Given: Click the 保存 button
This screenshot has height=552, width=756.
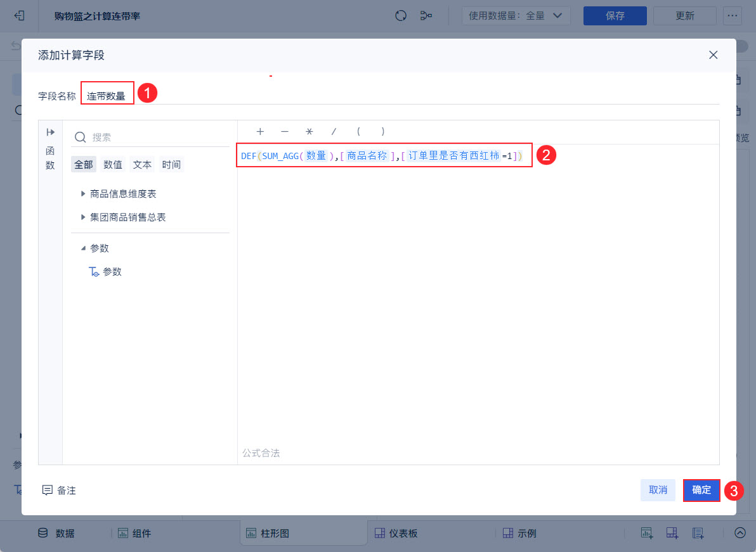Looking at the screenshot, I should 615,16.
